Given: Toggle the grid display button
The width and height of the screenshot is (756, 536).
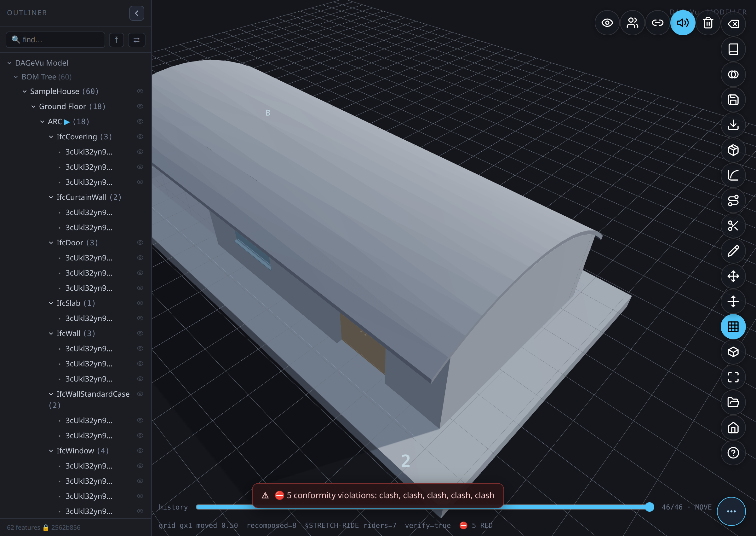Looking at the screenshot, I should (733, 327).
